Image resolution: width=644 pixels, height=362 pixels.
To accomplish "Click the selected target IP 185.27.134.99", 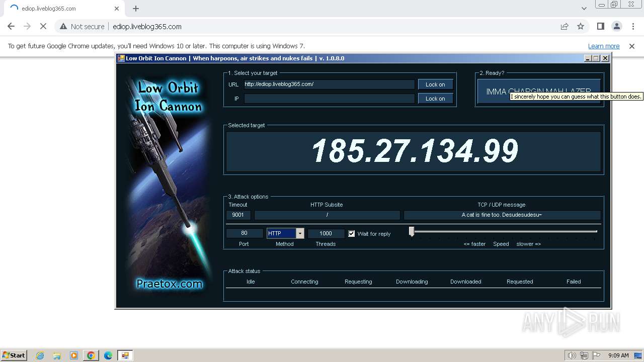I will [415, 151].
